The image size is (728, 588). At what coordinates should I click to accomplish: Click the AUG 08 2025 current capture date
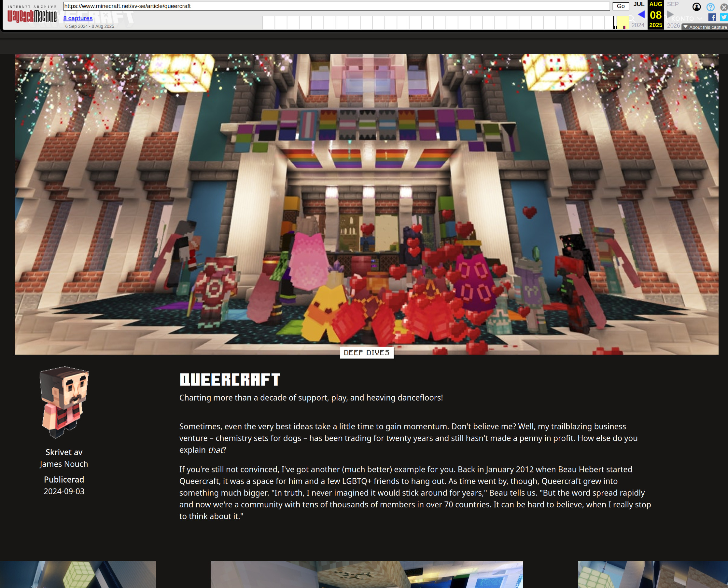click(656, 15)
